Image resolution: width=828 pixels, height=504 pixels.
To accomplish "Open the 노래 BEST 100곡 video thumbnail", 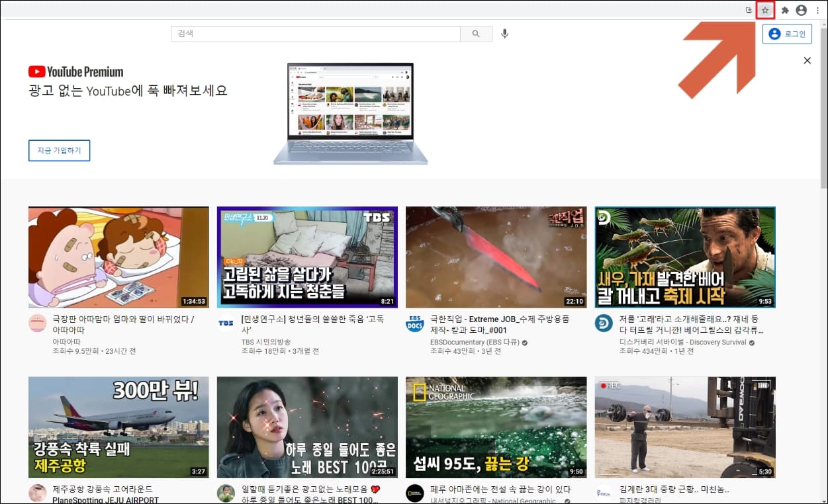I will point(307,427).
